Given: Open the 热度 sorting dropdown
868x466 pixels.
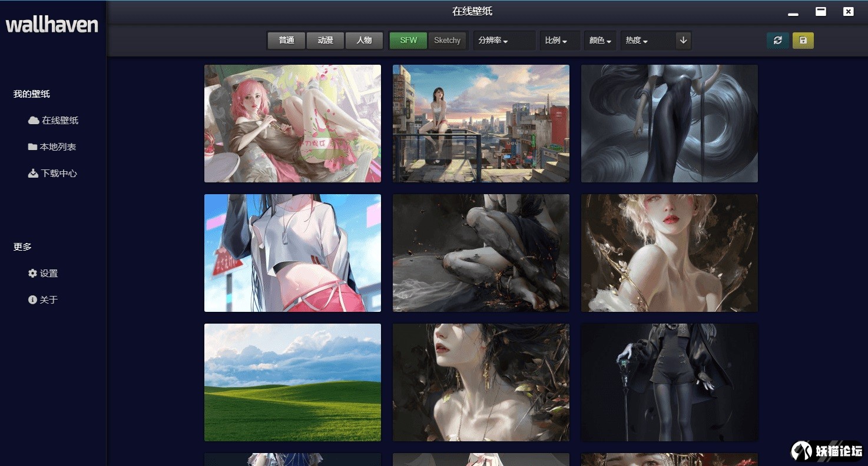Looking at the screenshot, I should tap(648, 40).
